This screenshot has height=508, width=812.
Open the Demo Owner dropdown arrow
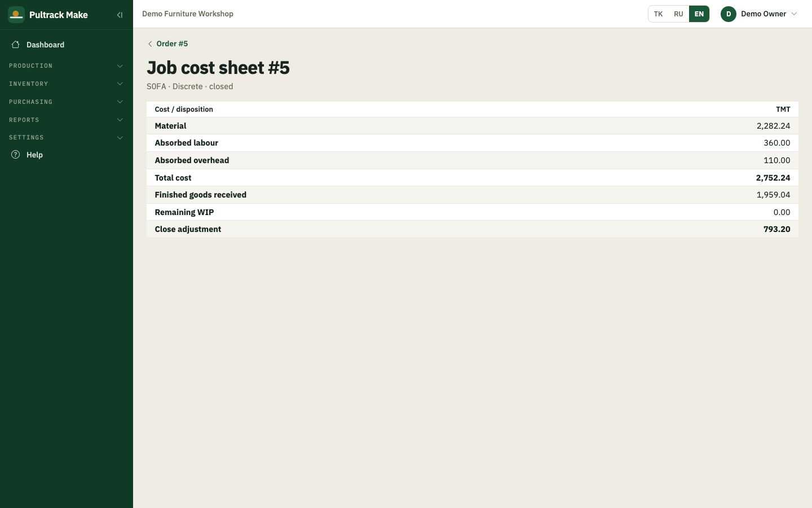point(794,14)
